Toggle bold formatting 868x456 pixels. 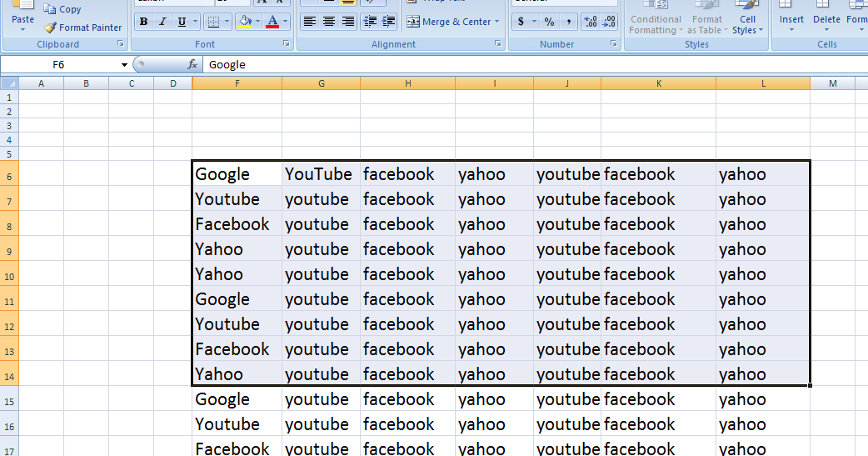143,23
